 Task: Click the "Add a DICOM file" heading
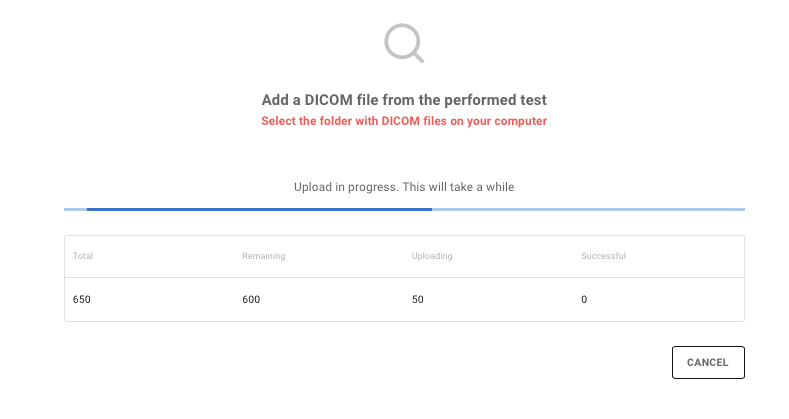[404, 100]
